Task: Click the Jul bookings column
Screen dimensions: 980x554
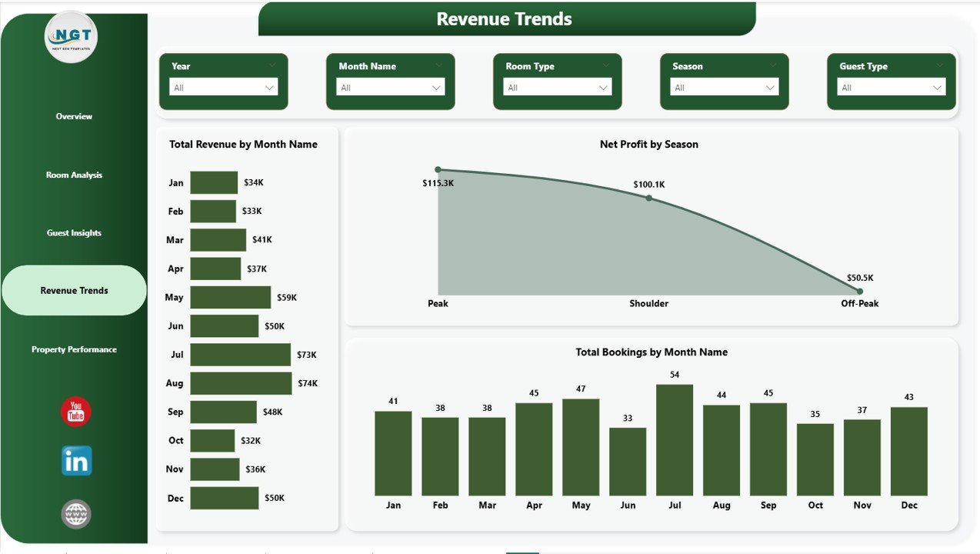Action: [x=675, y=440]
